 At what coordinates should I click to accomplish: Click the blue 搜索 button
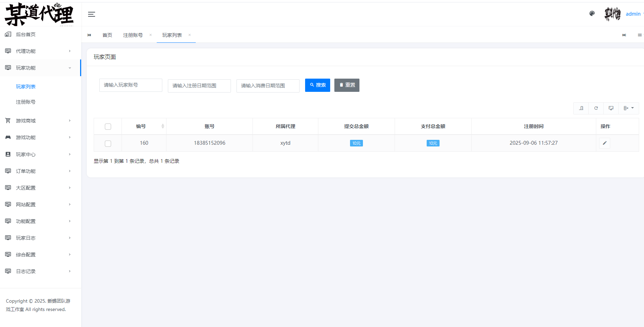click(x=317, y=85)
